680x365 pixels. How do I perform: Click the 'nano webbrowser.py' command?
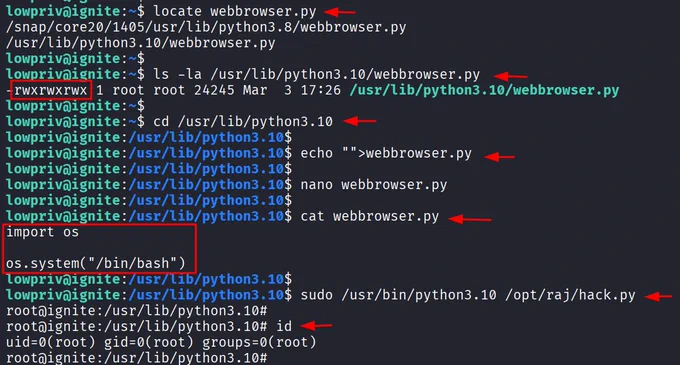tap(373, 185)
